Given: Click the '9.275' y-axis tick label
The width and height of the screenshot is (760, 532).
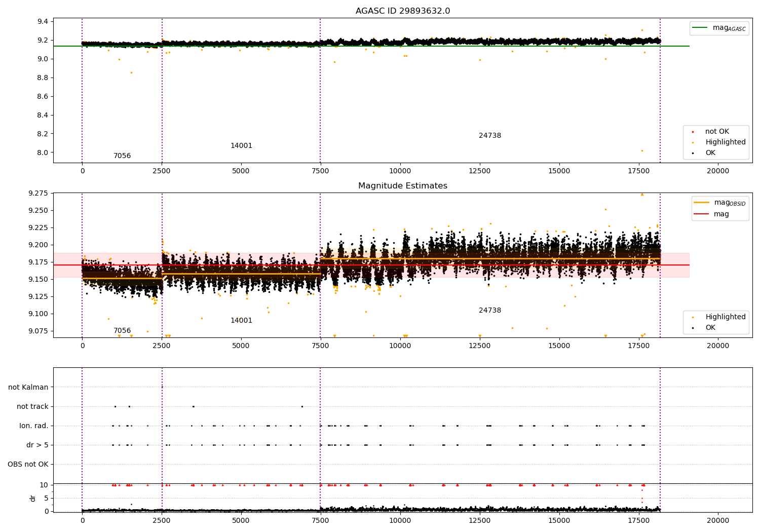Looking at the screenshot, I should click(39, 194).
